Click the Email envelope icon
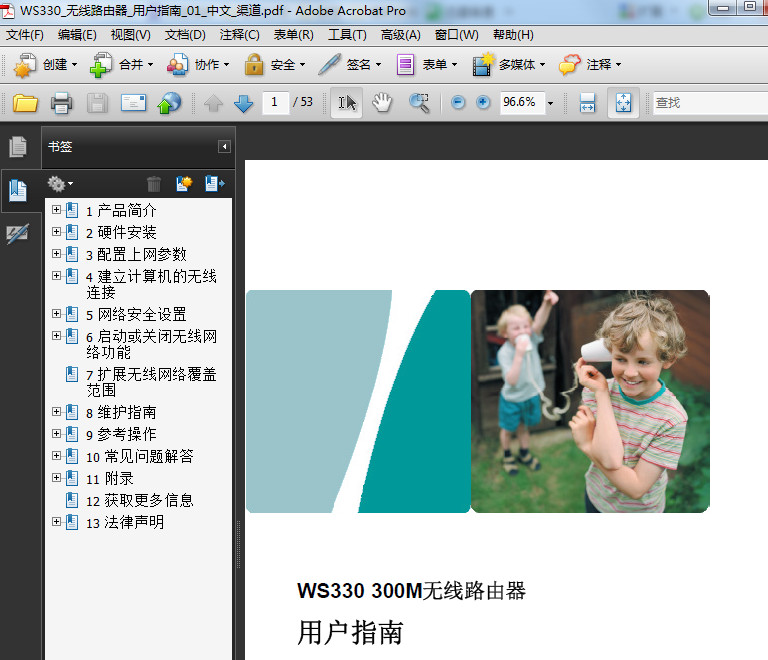 pyautogui.click(x=134, y=103)
